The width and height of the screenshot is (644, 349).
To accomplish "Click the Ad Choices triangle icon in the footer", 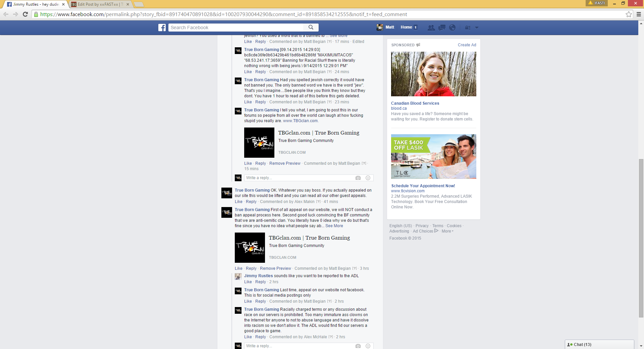I will 436,231.
